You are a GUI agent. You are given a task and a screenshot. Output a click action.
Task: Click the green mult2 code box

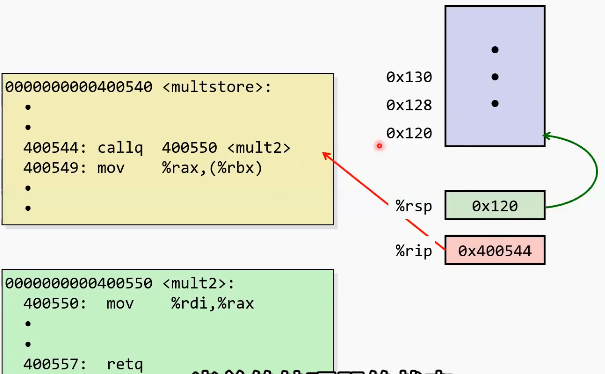(168, 322)
